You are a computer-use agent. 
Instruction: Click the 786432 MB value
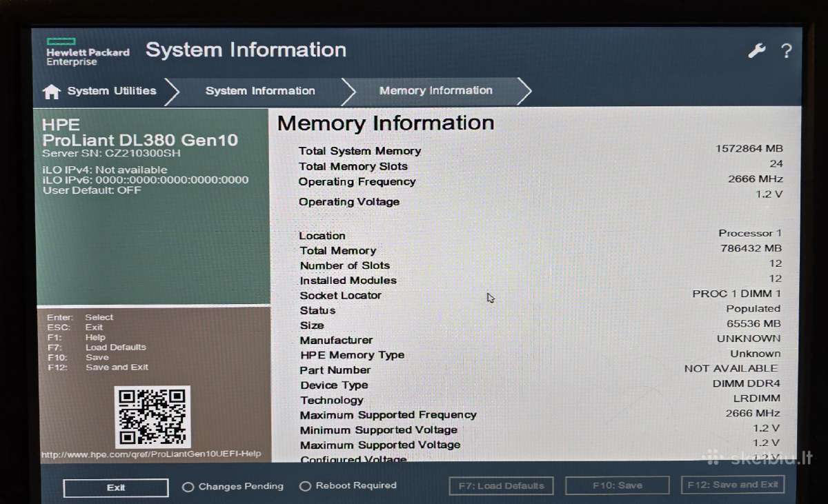pyautogui.click(x=751, y=248)
